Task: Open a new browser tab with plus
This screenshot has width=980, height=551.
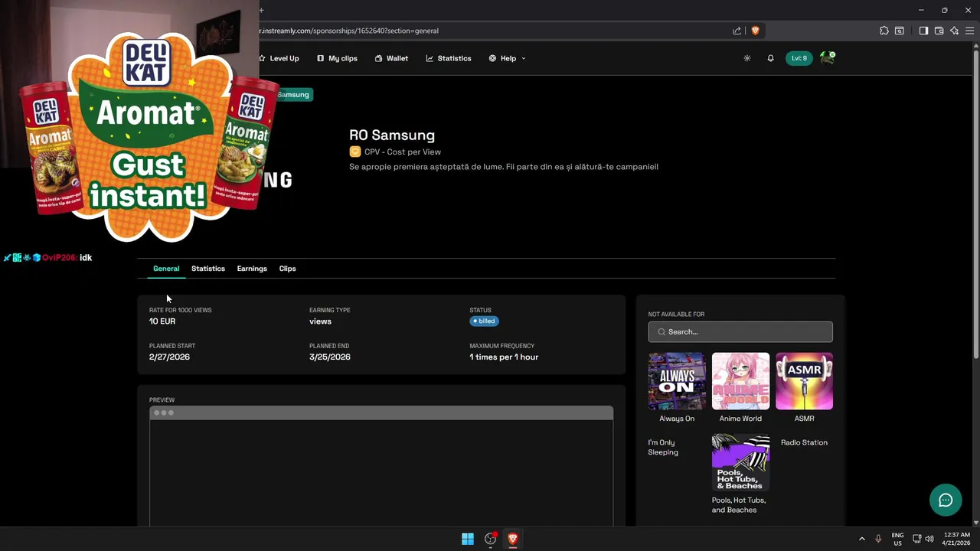Action: click(x=261, y=10)
